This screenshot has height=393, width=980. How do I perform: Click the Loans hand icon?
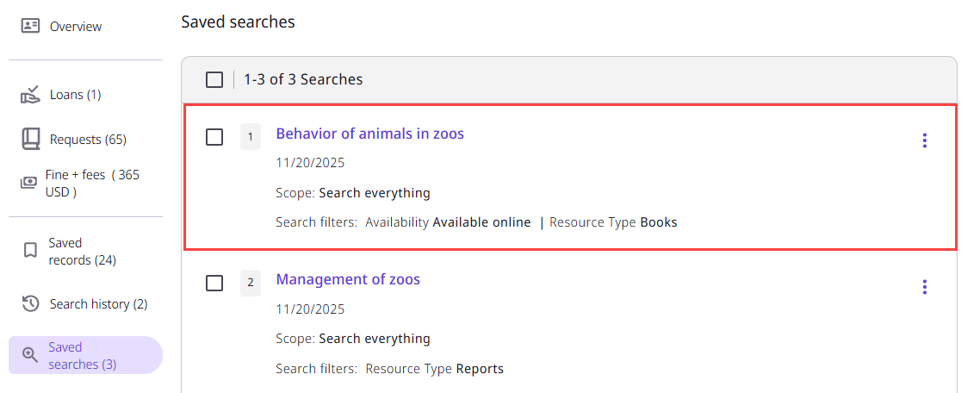point(31,94)
